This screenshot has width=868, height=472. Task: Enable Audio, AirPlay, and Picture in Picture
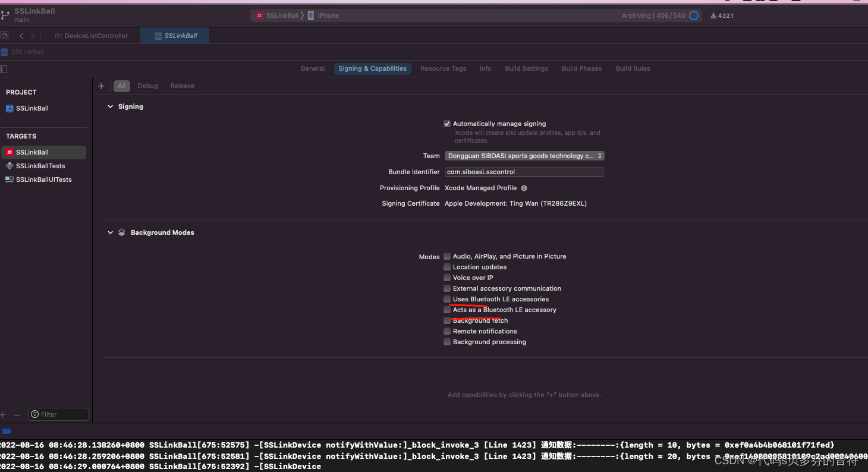[447, 256]
